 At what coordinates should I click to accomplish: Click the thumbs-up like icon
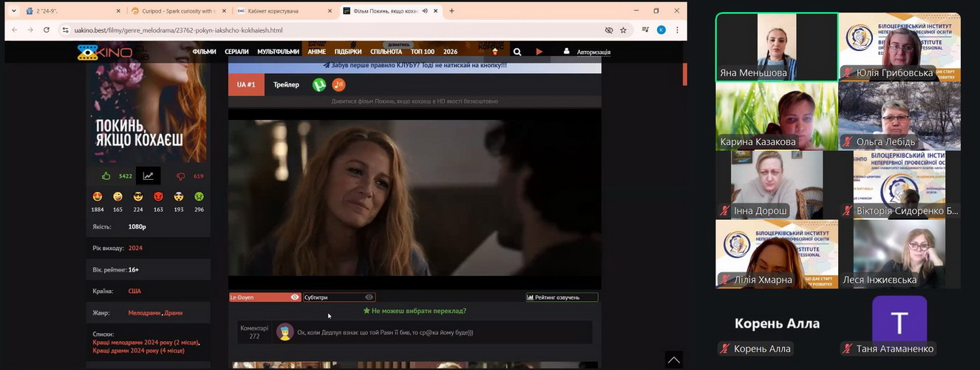(x=106, y=176)
